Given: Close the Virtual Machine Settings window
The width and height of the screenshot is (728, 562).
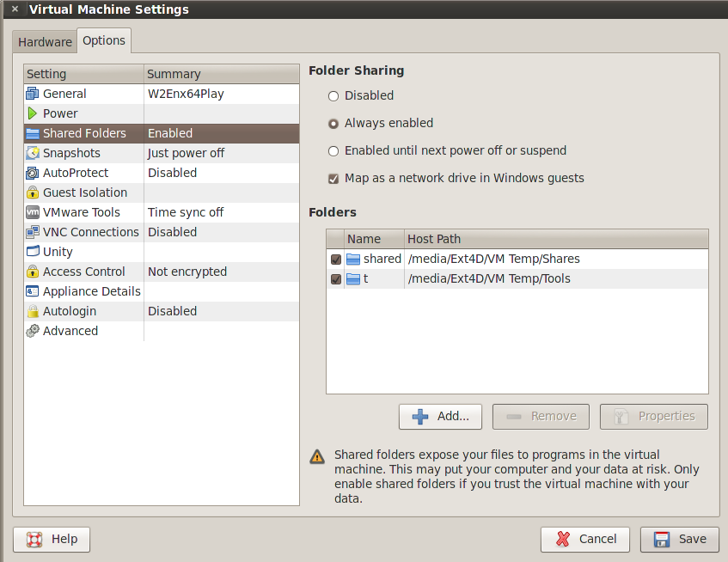Looking at the screenshot, I should 15,9.
